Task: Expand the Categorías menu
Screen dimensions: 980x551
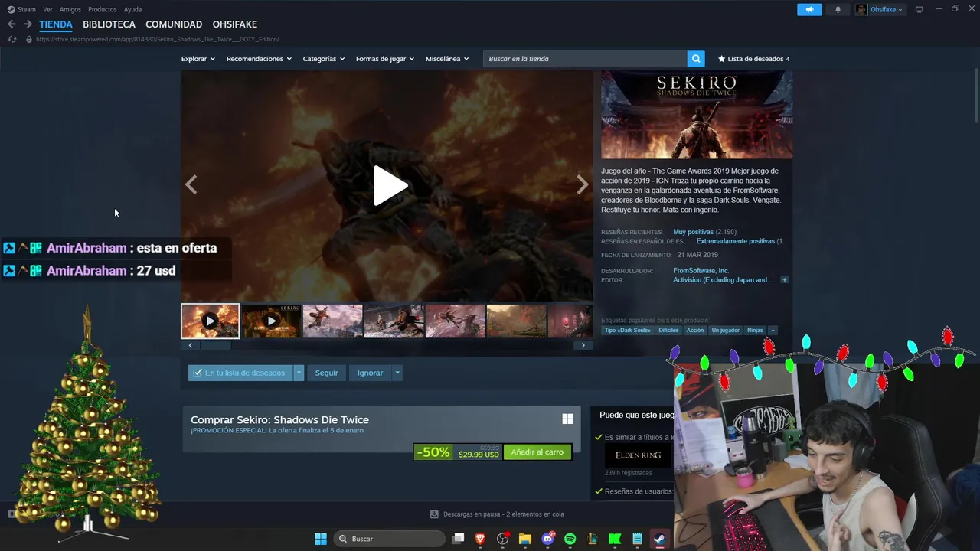Action: click(324, 59)
